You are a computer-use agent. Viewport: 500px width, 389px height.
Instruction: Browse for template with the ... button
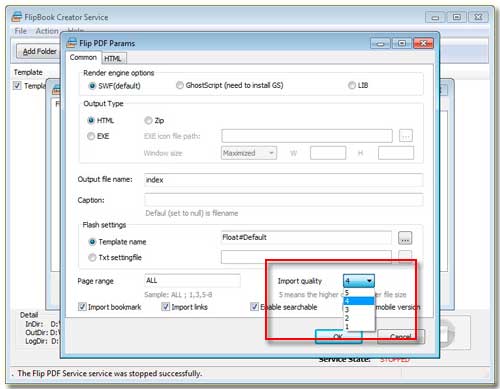tap(405, 238)
